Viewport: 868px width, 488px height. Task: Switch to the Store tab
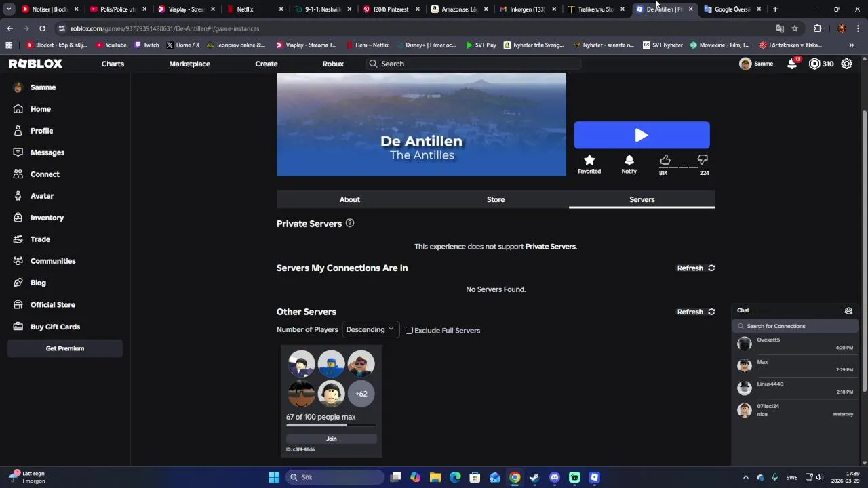click(496, 199)
